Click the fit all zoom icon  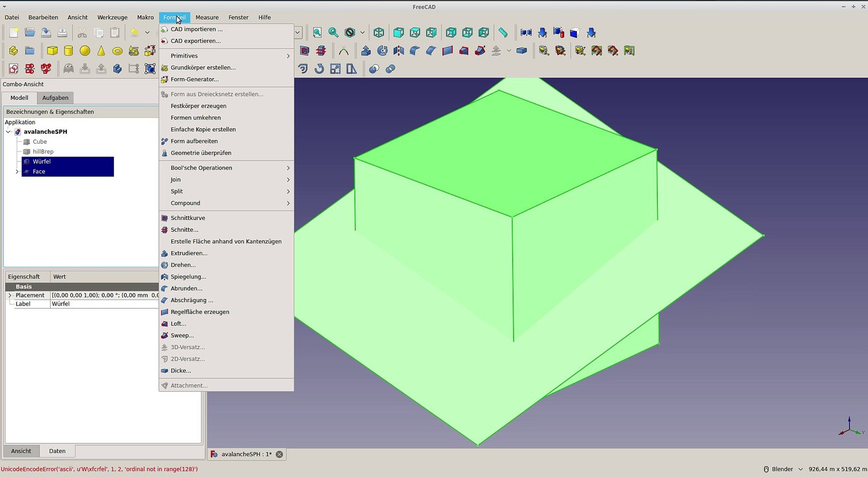click(317, 32)
